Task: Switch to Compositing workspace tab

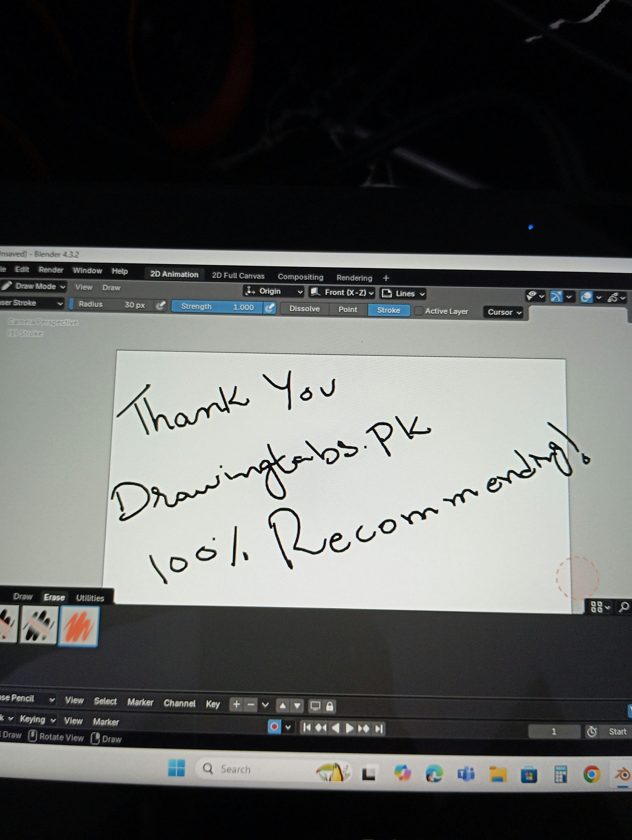Action: [300, 277]
